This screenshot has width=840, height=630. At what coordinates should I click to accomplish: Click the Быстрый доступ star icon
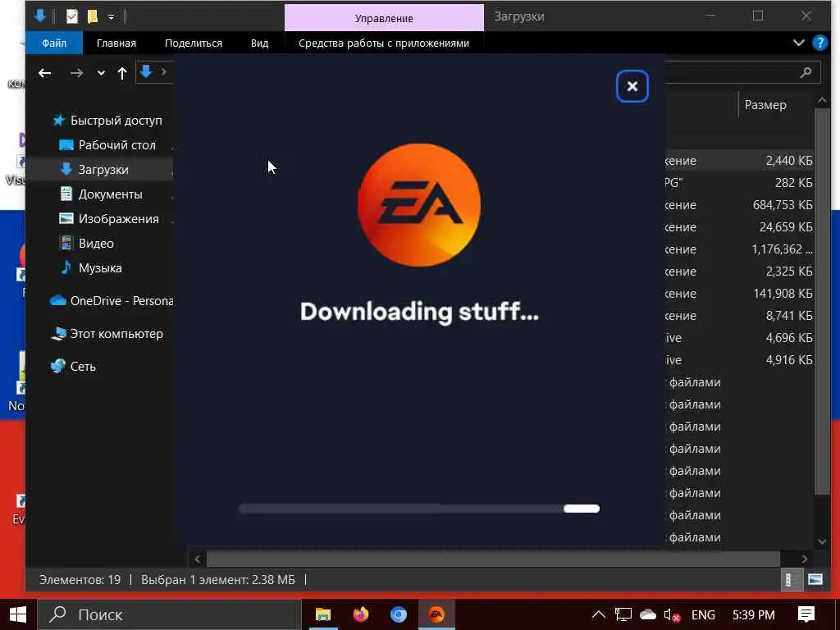pyautogui.click(x=58, y=121)
